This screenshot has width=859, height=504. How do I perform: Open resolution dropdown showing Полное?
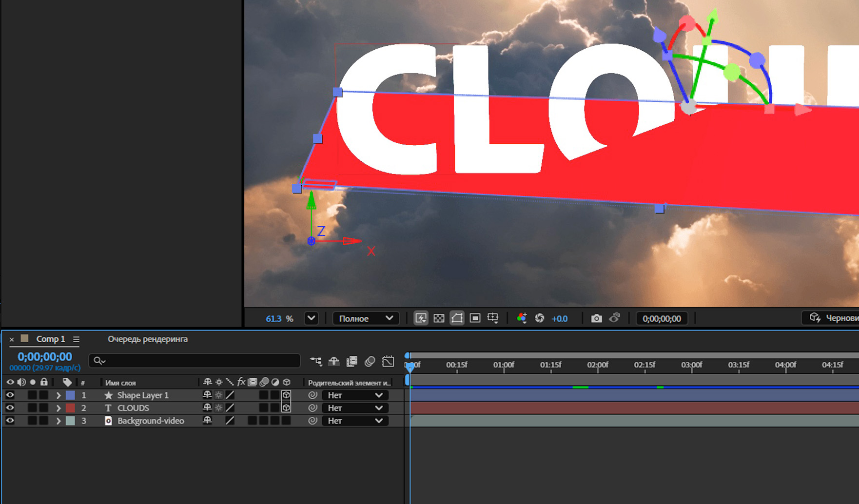[x=366, y=318]
